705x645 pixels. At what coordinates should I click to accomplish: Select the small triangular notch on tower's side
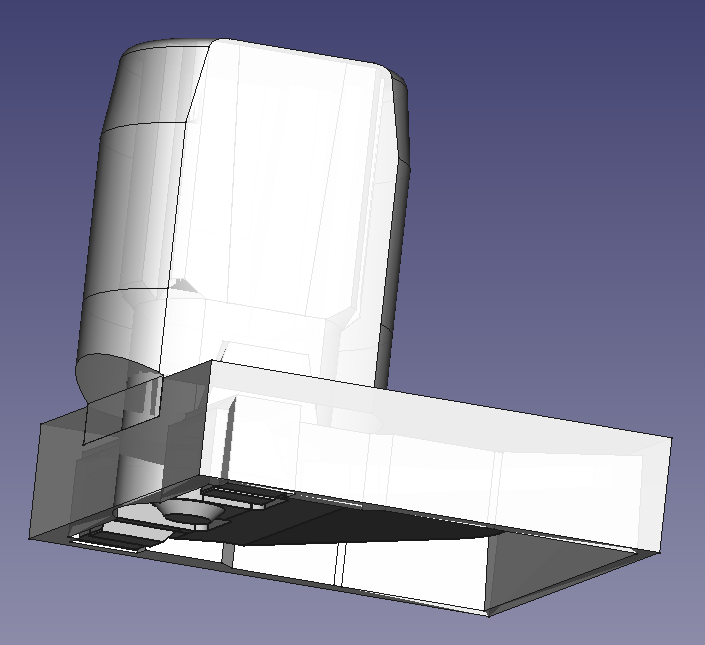(183, 286)
